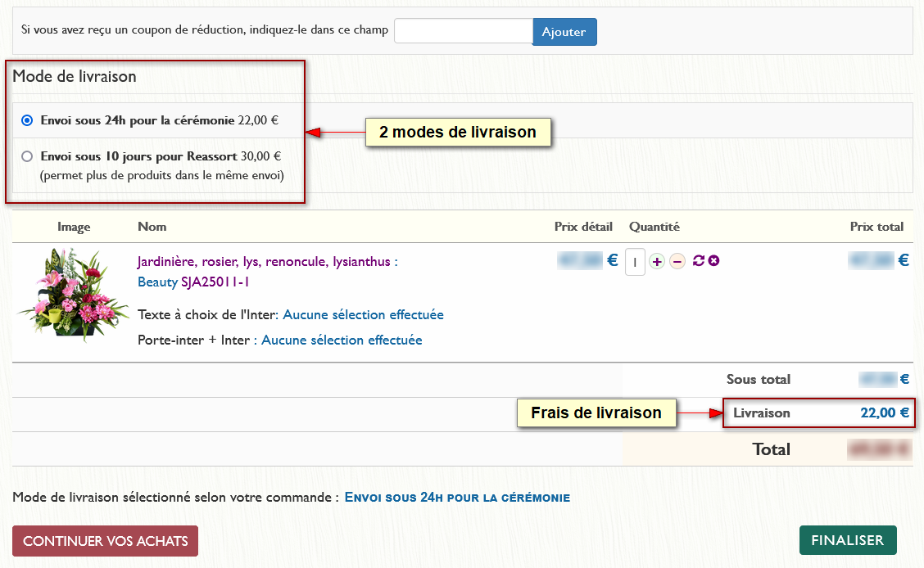The height and width of the screenshot is (568, 924).
Task: Click the quantity input box
Action: (635, 262)
